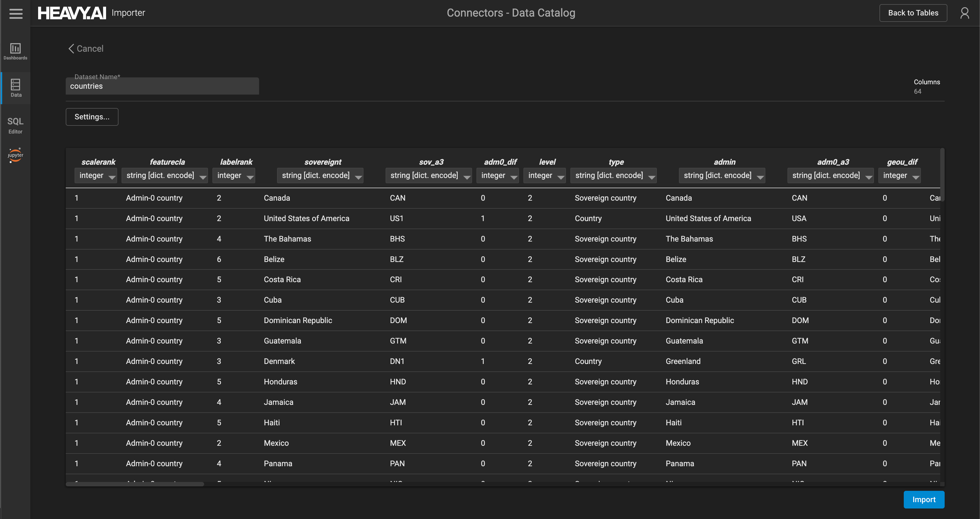Viewport: 980px width, 519px height.
Task: Click the horizontal table scrollbar
Action: [135, 484]
